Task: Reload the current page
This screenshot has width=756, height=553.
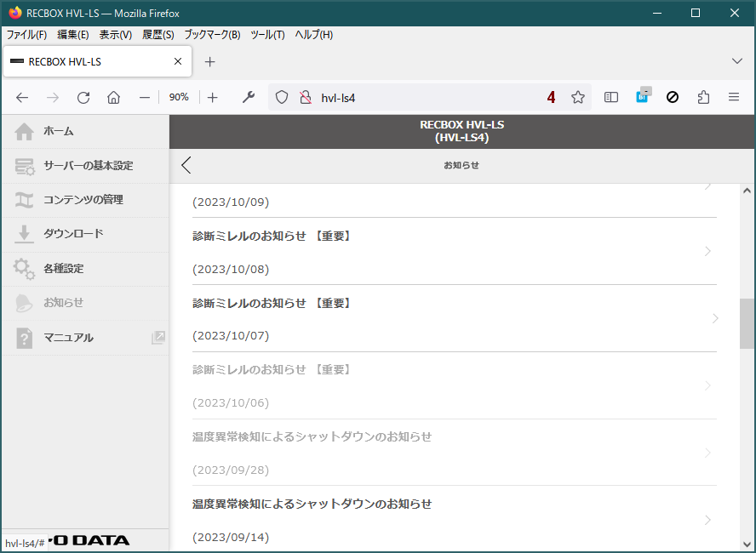Action: 83,98
